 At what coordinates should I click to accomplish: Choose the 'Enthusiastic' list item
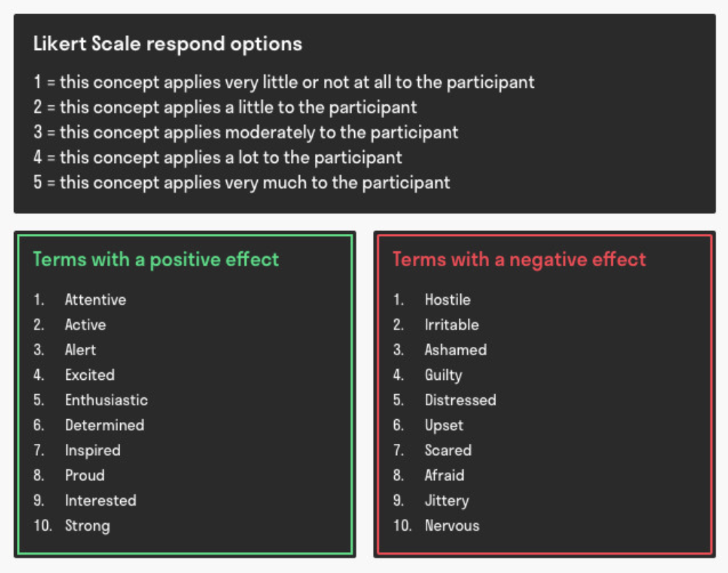click(106, 400)
